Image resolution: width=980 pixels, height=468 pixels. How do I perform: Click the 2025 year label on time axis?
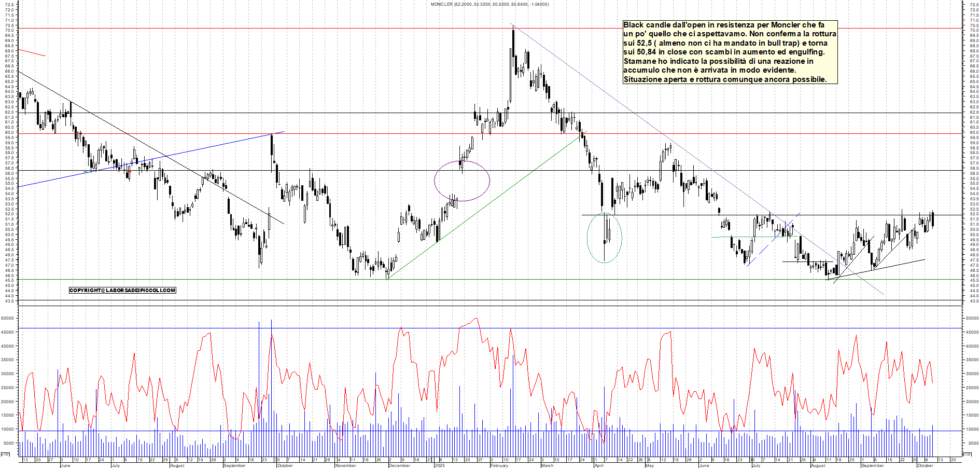click(x=440, y=465)
